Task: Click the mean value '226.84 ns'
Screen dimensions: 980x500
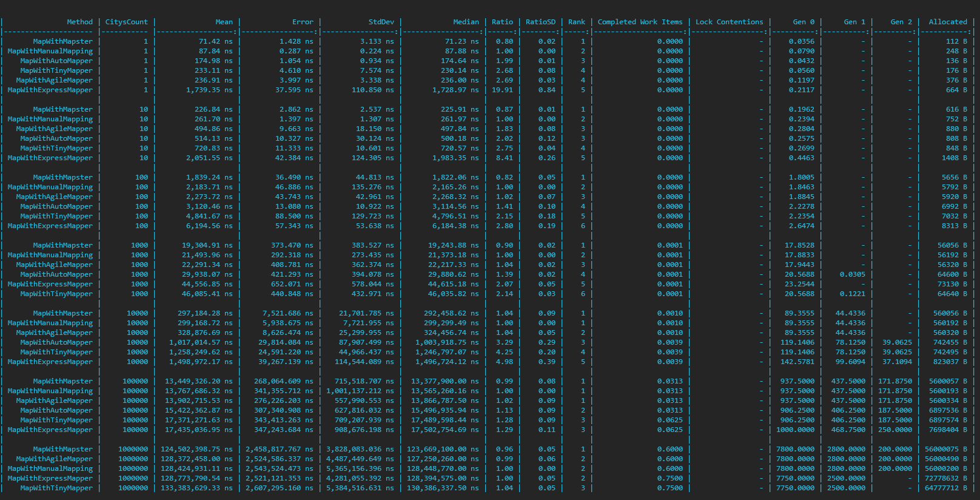Action: pos(213,109)
